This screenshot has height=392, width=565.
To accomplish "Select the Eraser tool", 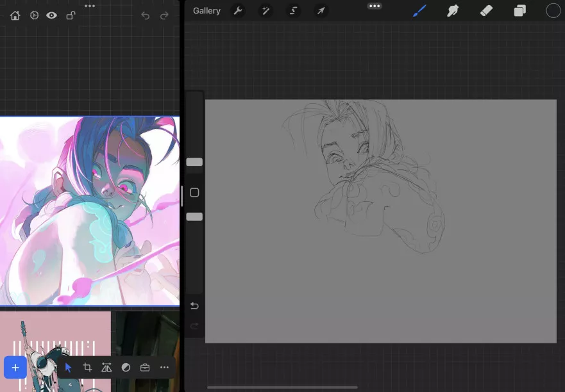I will point(486,11).
